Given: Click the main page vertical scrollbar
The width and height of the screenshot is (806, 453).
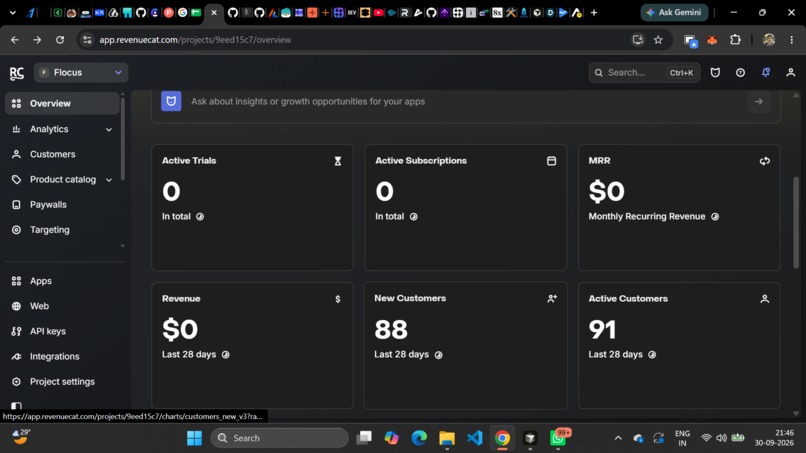Looking at the screenshot, I should click(796, 221).
